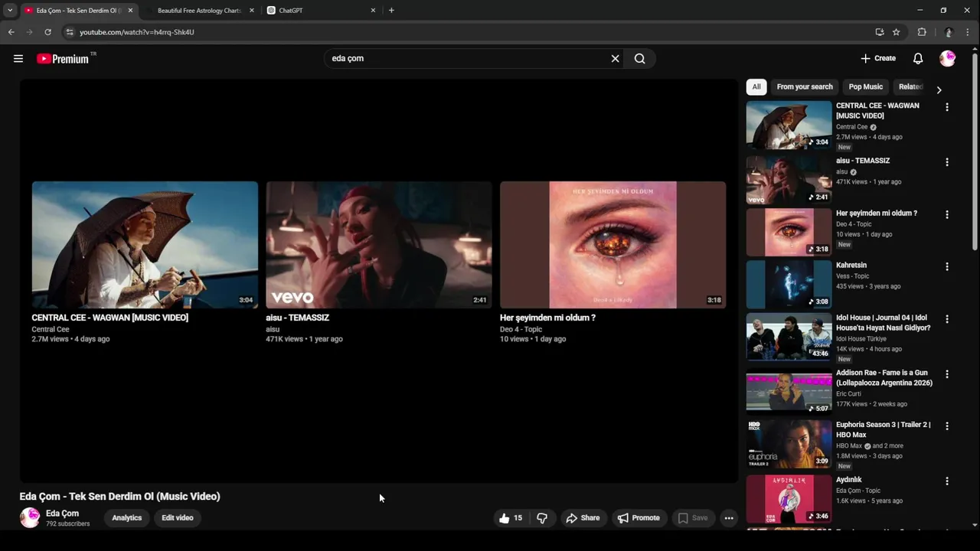Open Kahretsin sidebar video thumbnail

pos(789,284)
